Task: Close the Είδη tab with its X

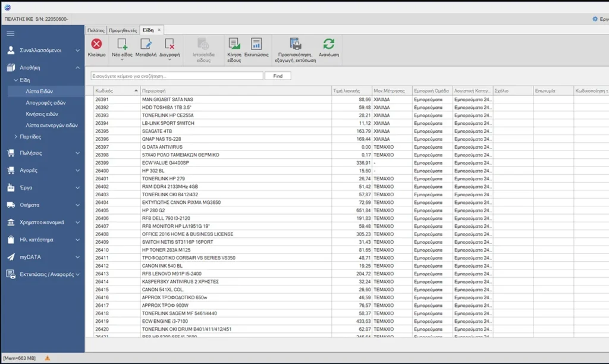Action: pyautogui.click(x=159, y=30)
